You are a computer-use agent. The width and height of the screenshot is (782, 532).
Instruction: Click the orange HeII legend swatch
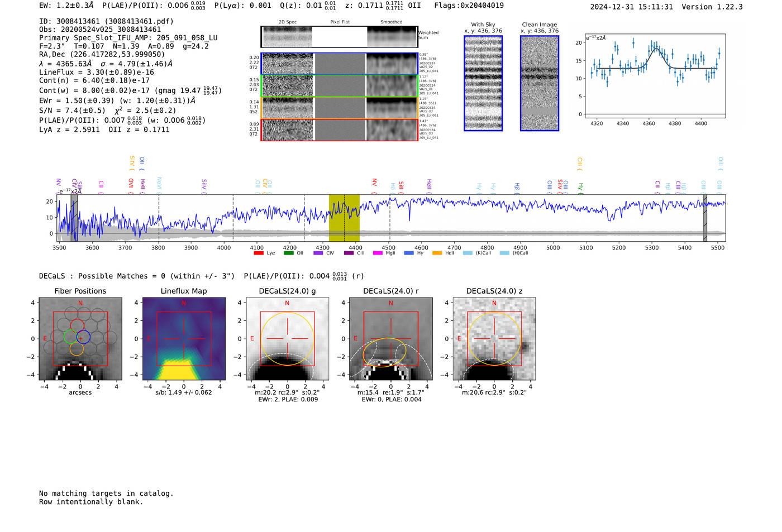tap(437, 253)
